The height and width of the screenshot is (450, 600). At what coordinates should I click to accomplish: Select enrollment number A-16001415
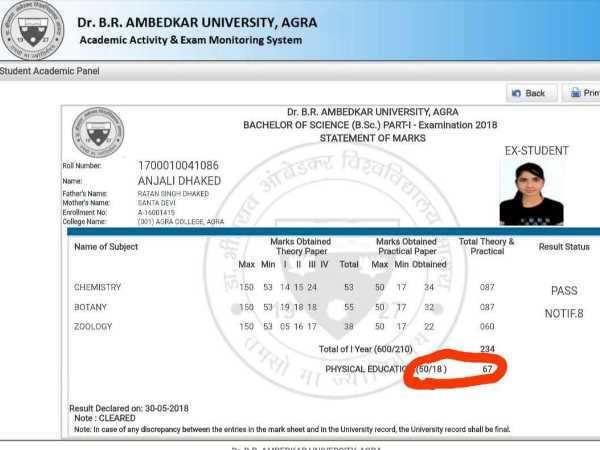click(156, 212)
